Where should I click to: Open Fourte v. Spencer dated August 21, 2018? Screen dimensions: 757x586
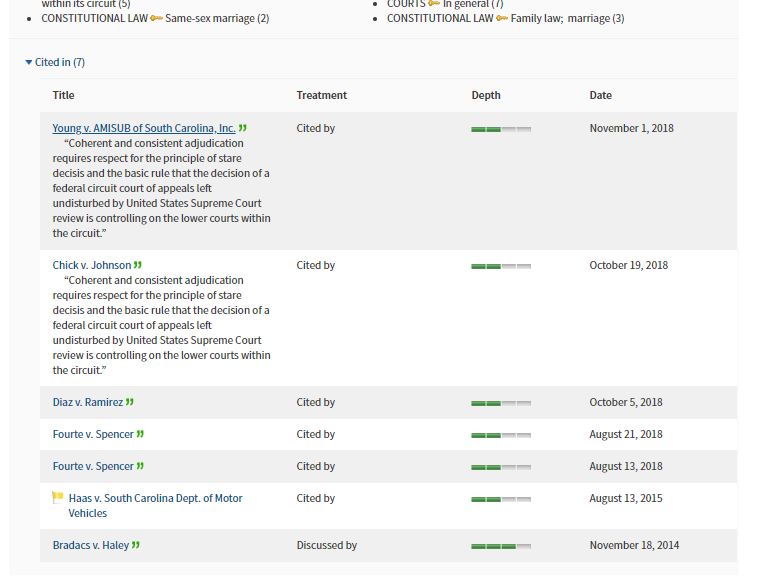coord(93,434)
